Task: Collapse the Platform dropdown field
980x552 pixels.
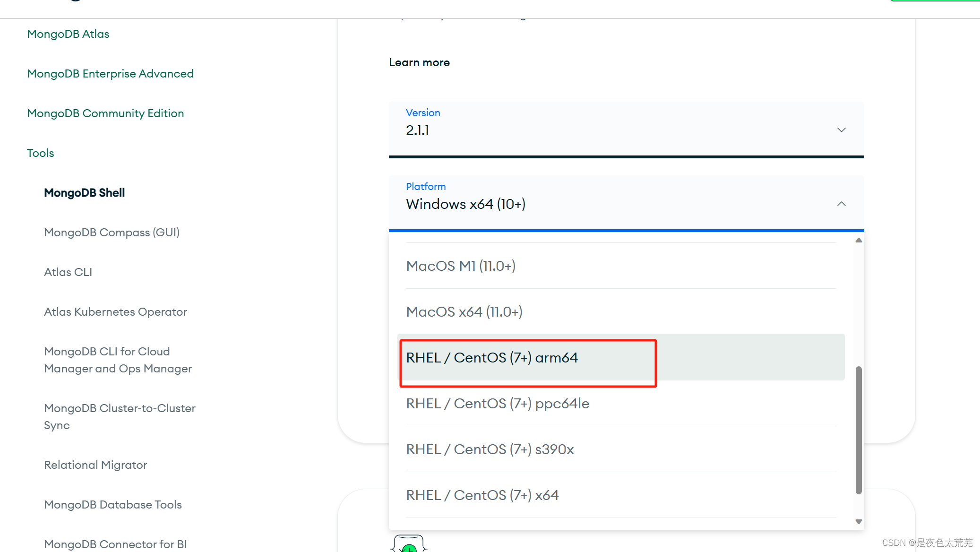Action: (x=626, y=203)
